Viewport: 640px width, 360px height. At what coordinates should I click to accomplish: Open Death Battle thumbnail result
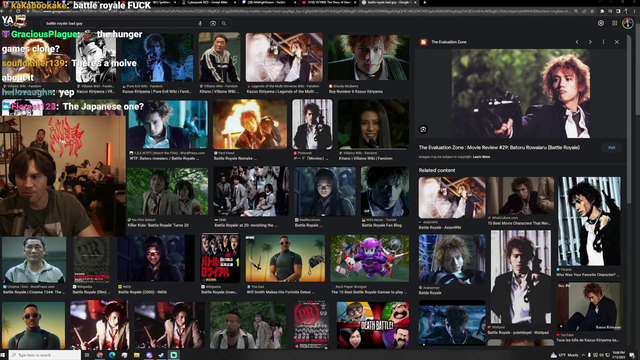(373, 325)
